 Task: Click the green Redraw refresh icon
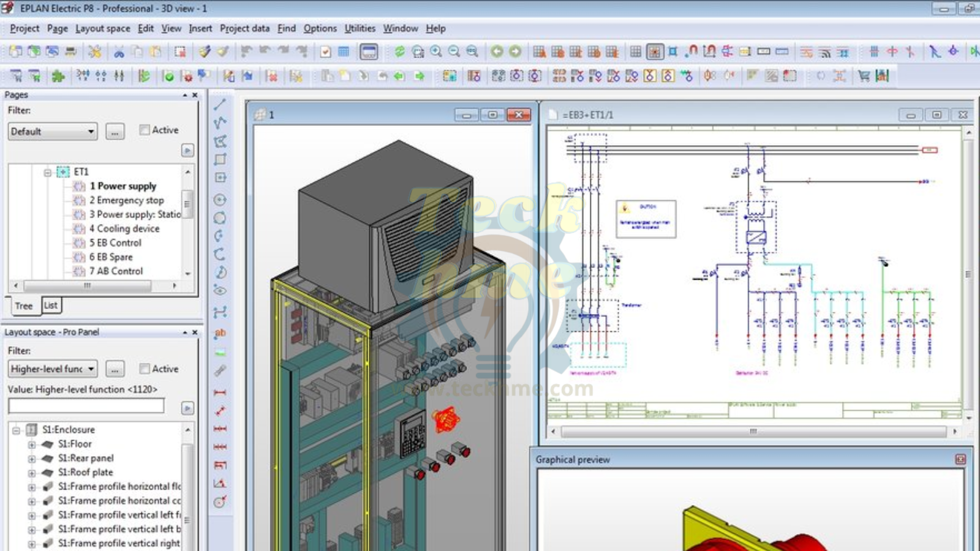pos(399,52)
